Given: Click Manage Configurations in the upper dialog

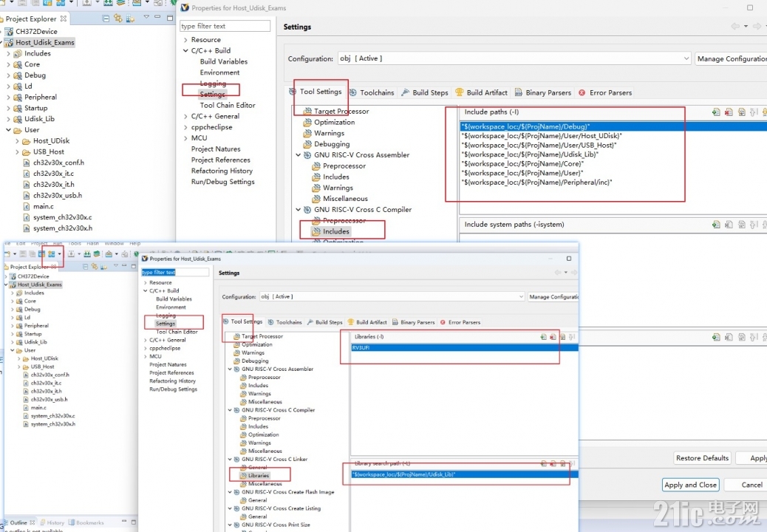Looking at the screenshot, I should pos(731,58).
